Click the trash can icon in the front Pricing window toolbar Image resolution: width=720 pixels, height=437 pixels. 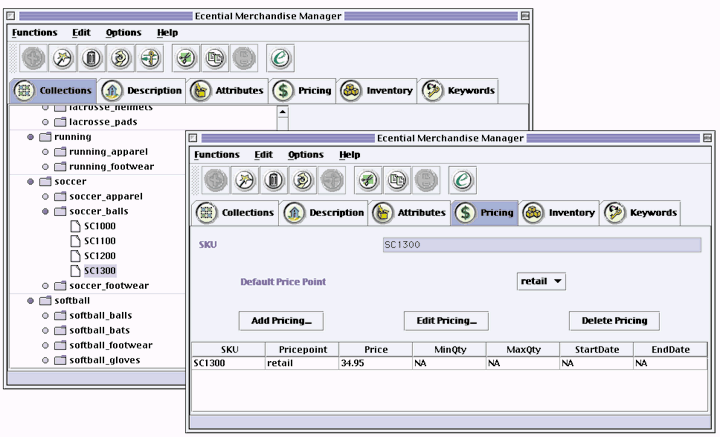click(x=274, y=180)
